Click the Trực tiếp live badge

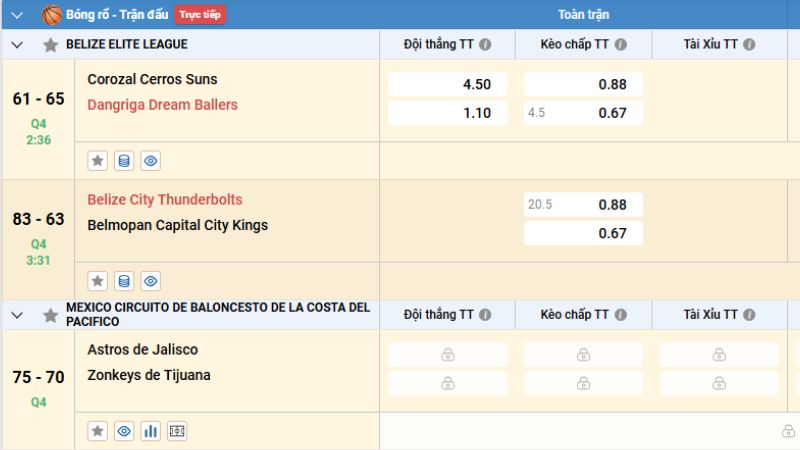200,15
